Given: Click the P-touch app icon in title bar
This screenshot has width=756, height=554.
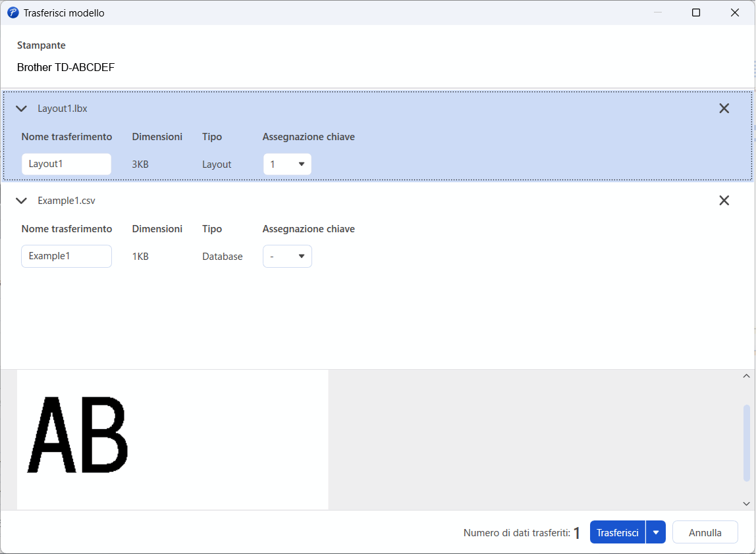Looking at the screenshot, I should [x=13, y=13].
